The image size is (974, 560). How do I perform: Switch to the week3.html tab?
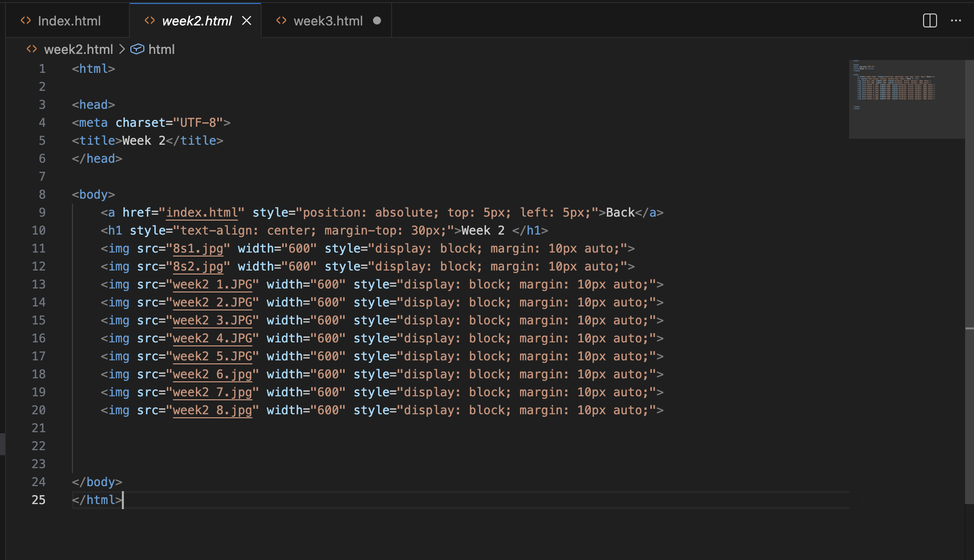click(328, 20)
